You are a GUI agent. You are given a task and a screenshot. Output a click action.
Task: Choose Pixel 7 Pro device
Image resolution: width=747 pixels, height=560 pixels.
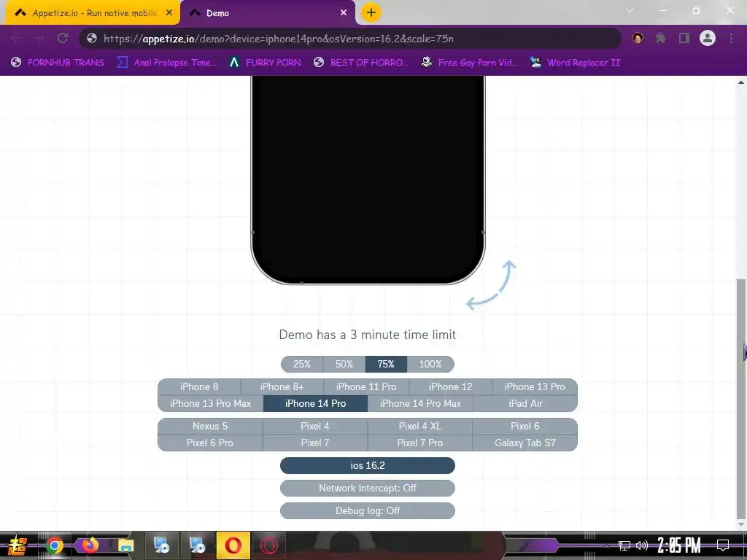coord(420,443)
